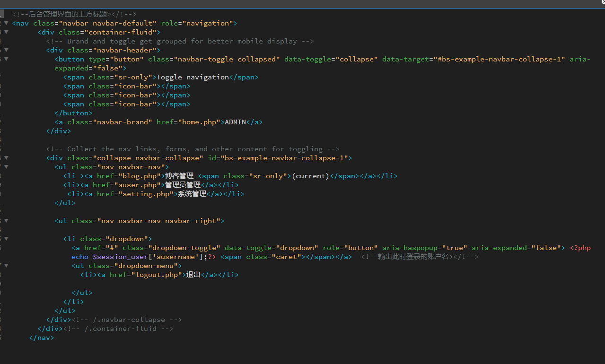605x364 pixels.
Task: Click the /.navbar-collapse comment
Action: (126, 320)
